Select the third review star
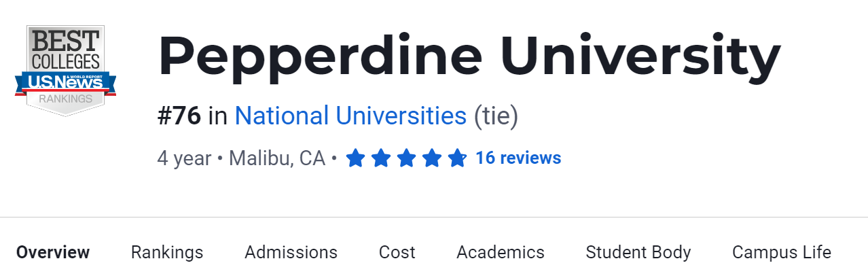 [406, 158]
